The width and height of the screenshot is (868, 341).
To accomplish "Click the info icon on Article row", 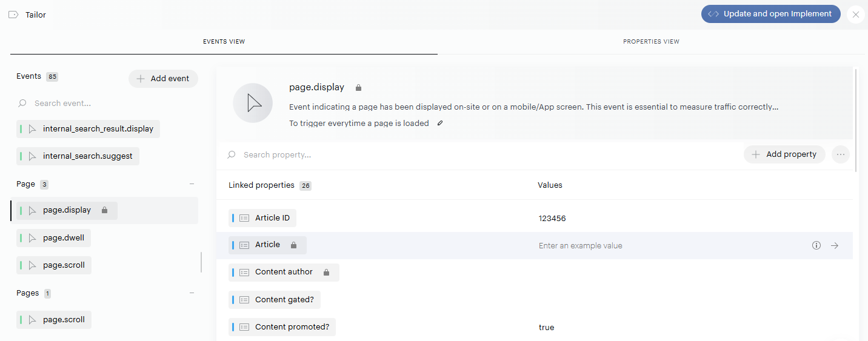I will tap(816, 245).
